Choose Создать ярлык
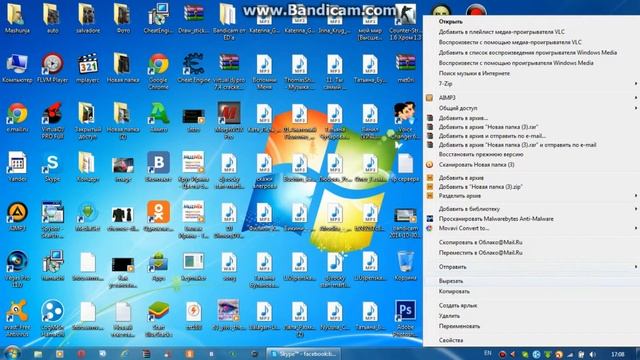Screen dimensions: 640x360 pyautogui.click(x=531, y=305)
